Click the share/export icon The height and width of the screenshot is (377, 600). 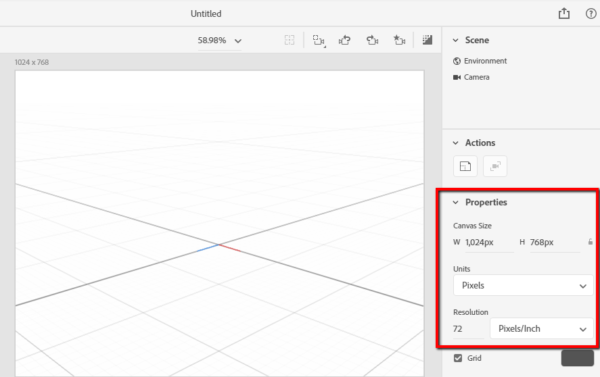tap(564, 14)
